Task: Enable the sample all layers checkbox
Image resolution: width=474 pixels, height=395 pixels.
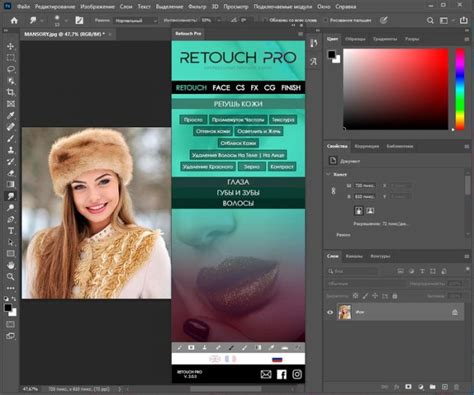Action: 265,20
